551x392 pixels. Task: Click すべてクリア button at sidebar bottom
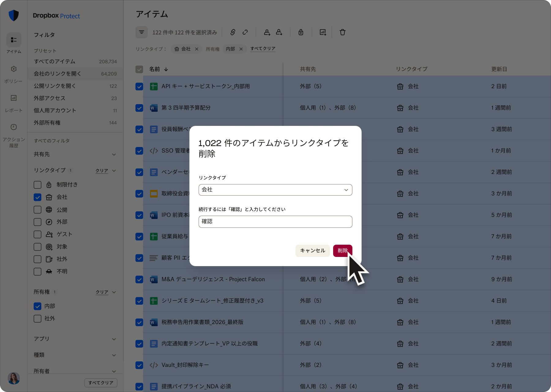tap(101, 383)
